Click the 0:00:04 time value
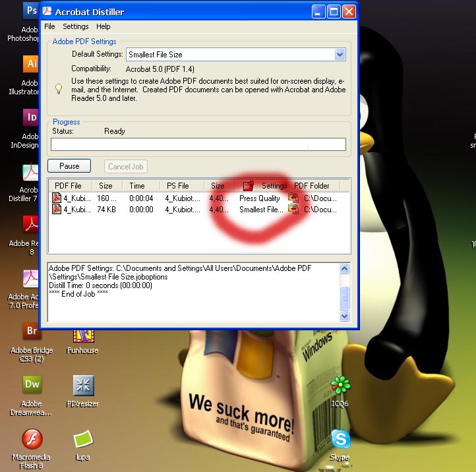 tap(141, 198)
